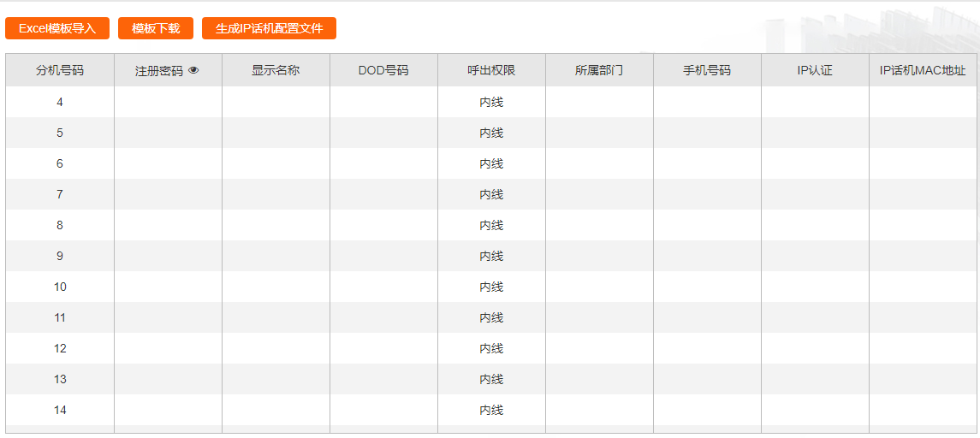
Task: Click the Excel模板导入 button
Action: click(57, 29)
